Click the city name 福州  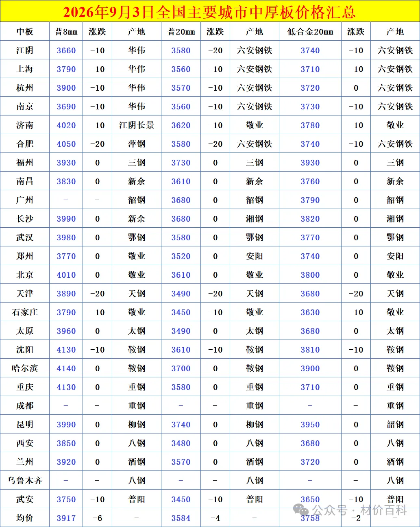pyautogui.click(x=25, y=163)
